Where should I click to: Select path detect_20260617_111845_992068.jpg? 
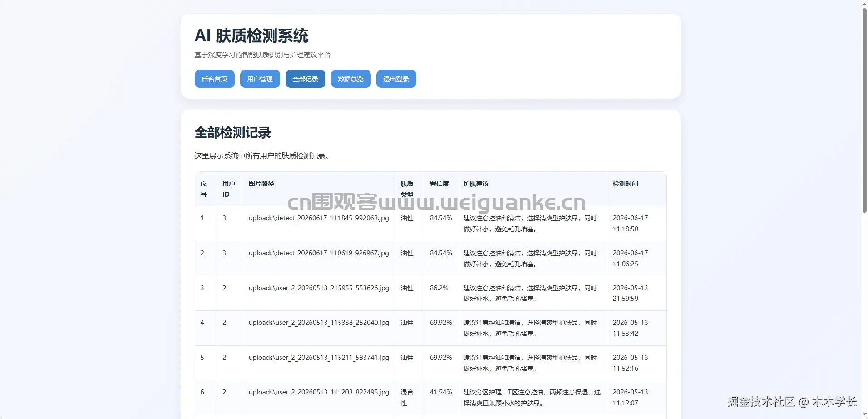[319, 218]
